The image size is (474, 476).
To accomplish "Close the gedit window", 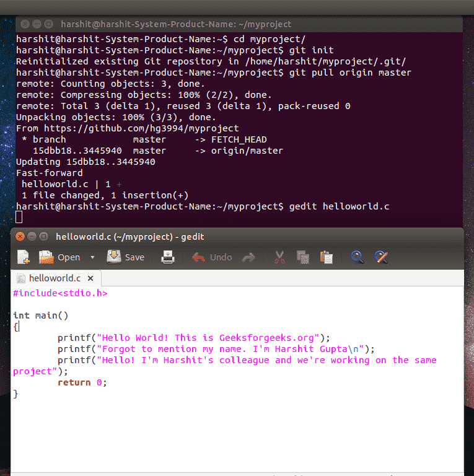I will coord(20,237).
